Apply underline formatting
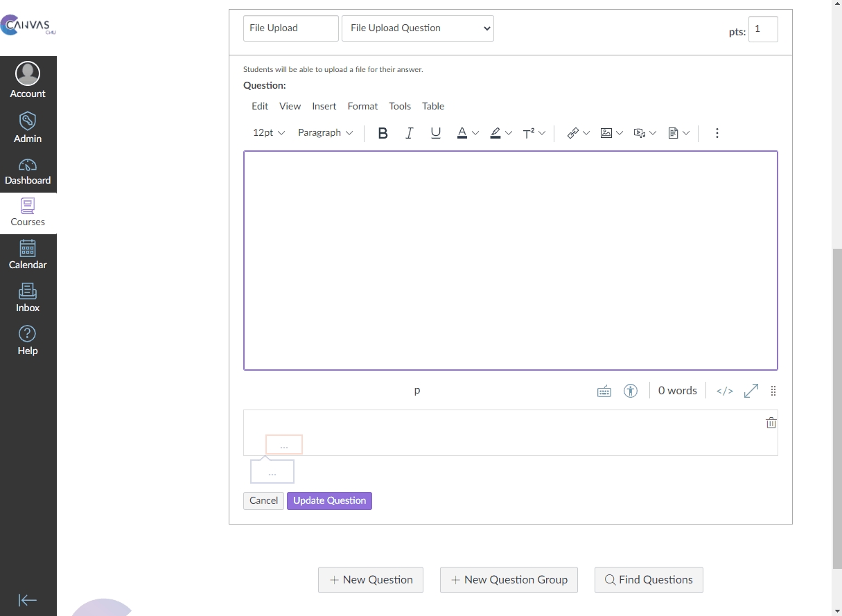Image resolution: width=842 pixels, height=616 pixels. pyautogui.click(x=435, y=133)
